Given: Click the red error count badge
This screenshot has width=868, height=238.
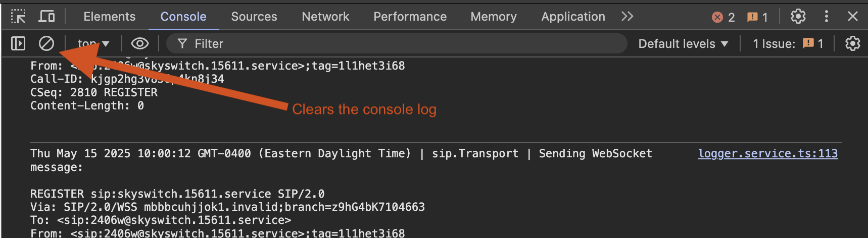Looking at the screenshot, I should 724,17.
